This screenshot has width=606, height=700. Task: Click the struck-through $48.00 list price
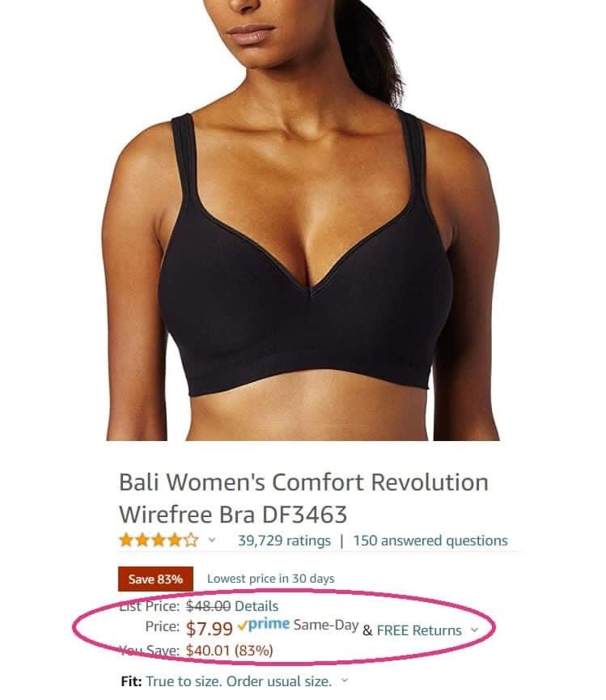click(x=209, y=606)
